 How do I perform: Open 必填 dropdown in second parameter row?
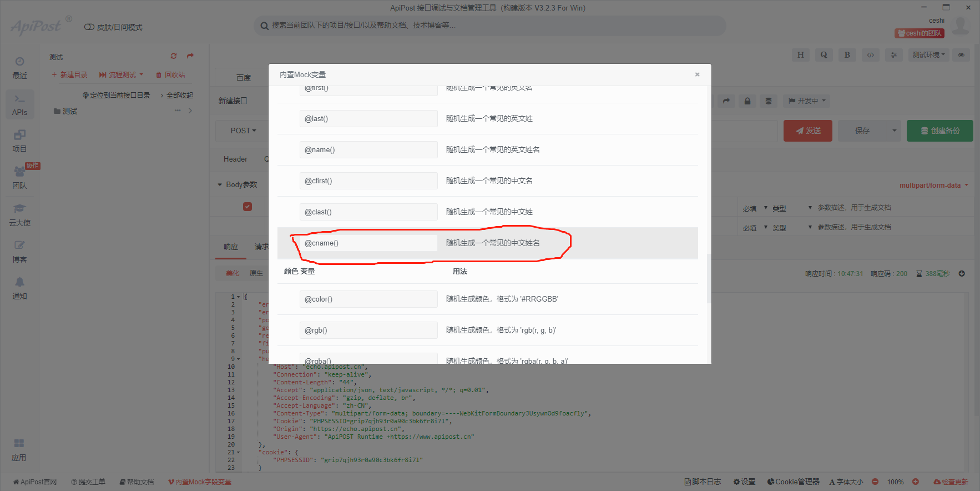(755, 228)
